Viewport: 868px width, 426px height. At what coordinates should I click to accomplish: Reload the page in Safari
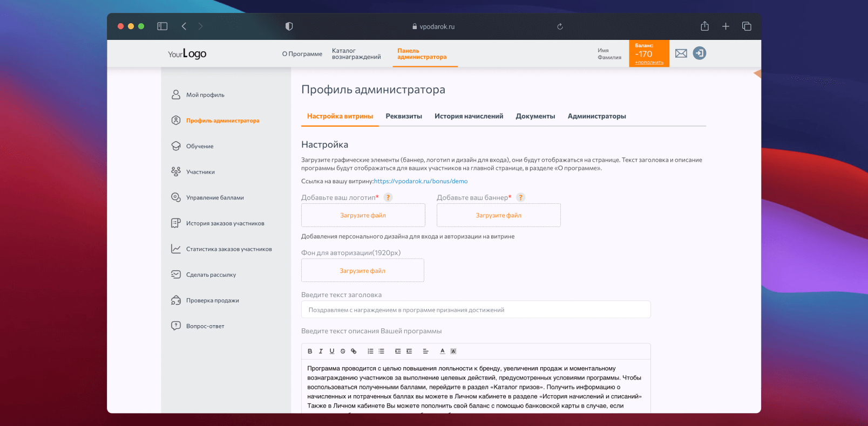click(560, 26)
